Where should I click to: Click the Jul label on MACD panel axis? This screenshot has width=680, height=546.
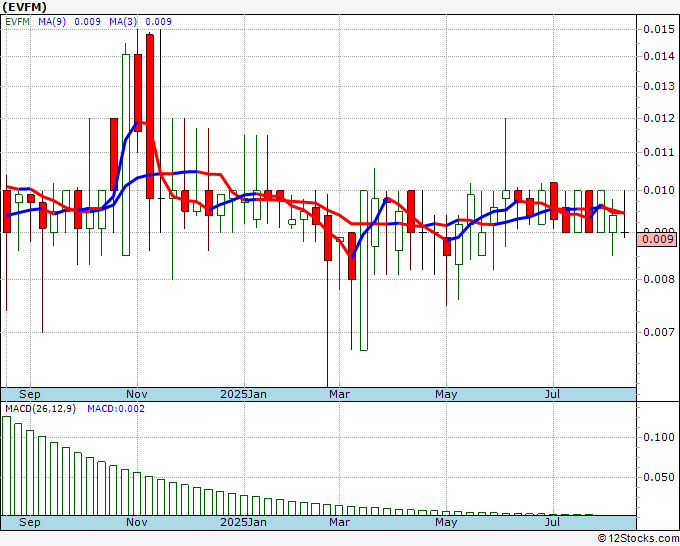tap(552, 522)
